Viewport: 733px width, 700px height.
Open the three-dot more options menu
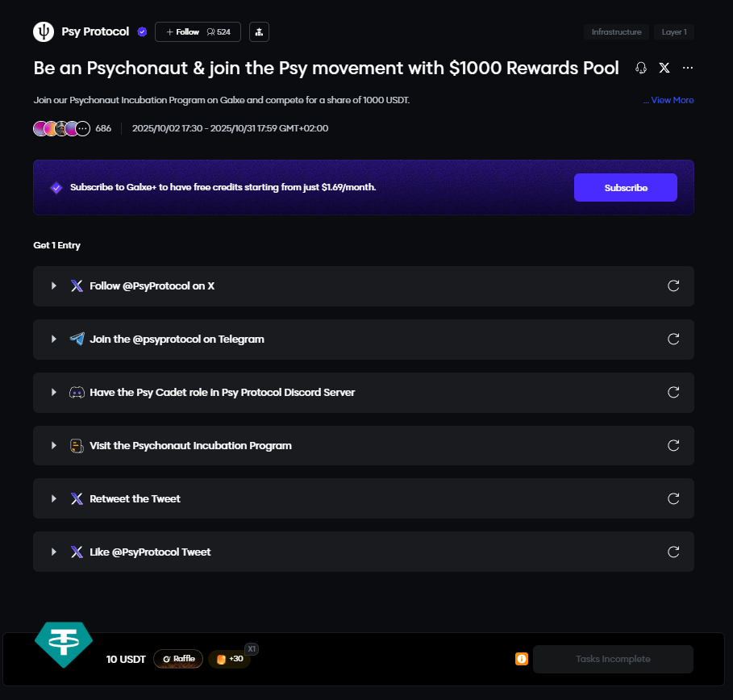click(x=688, y=69)
